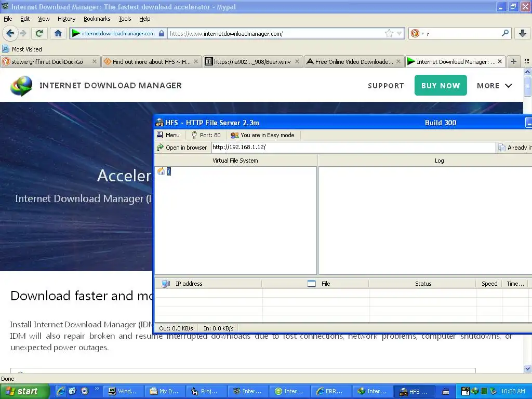Switch to the Bear.wmv tab
Image resolution: width=532 pixels, height=399 pixels.
pos(252,61)
